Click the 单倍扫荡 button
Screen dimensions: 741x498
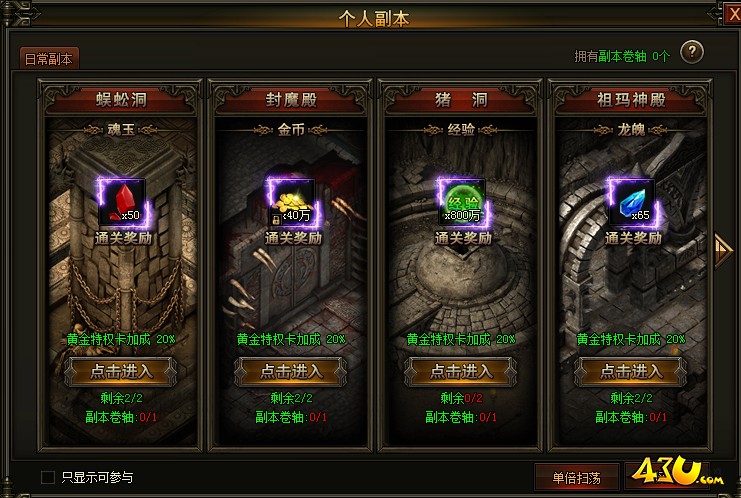[577, 478]
